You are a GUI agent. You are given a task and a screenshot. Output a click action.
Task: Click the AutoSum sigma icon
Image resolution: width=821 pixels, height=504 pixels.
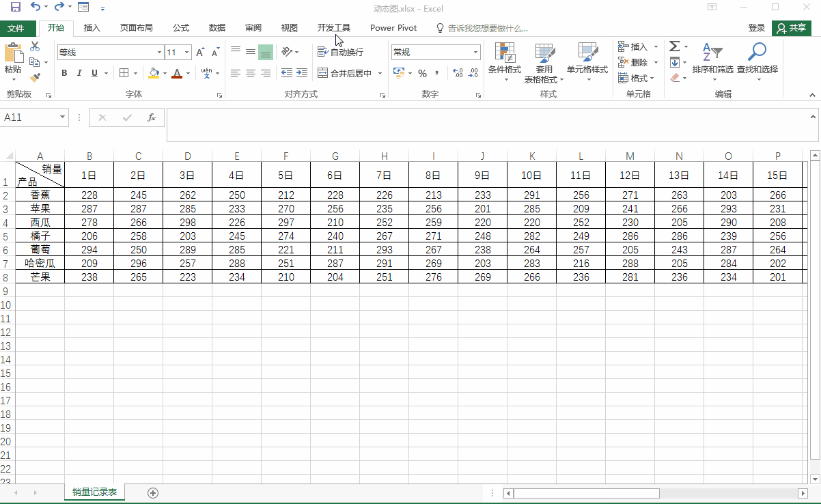tap(674, 46)
